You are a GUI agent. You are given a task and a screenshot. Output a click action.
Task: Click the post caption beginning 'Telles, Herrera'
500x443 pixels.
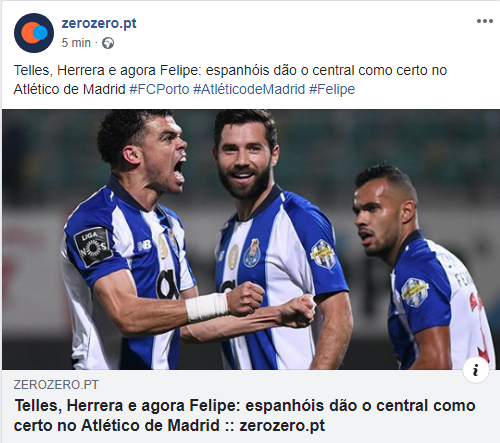(230, 80)
